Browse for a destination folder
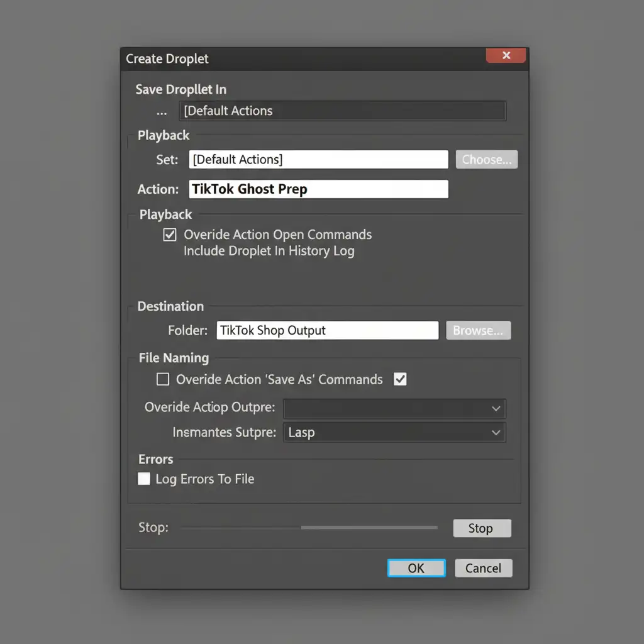 pos(478,330)
